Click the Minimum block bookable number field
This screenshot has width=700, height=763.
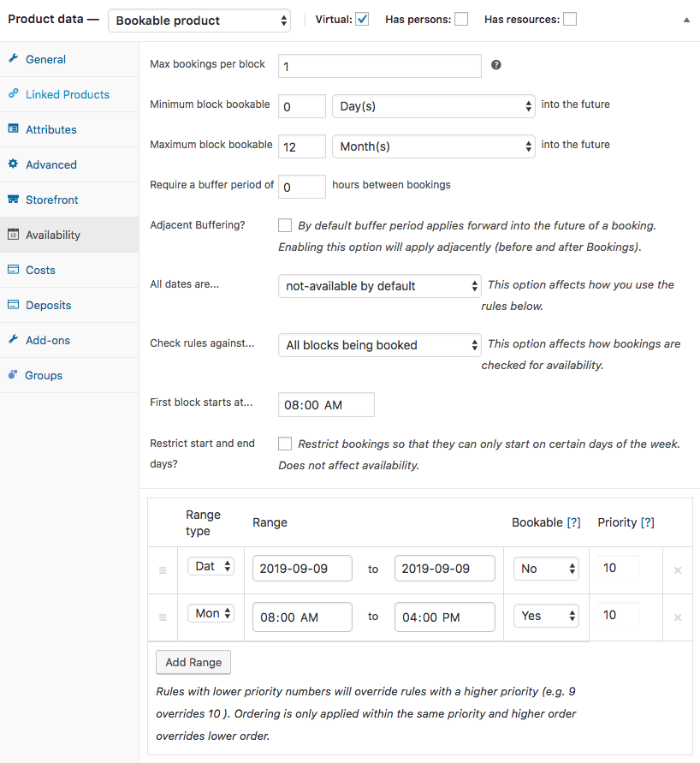tap(302, 106)
